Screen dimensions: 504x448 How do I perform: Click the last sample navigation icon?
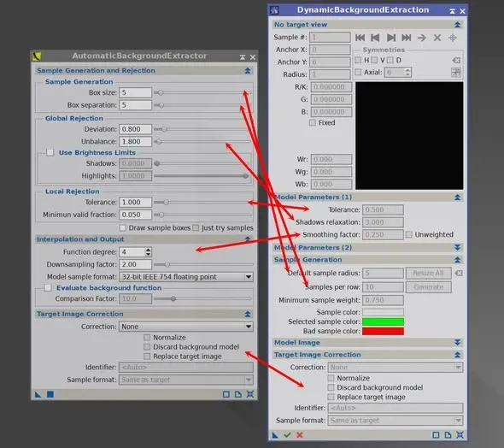click(407, 38)
